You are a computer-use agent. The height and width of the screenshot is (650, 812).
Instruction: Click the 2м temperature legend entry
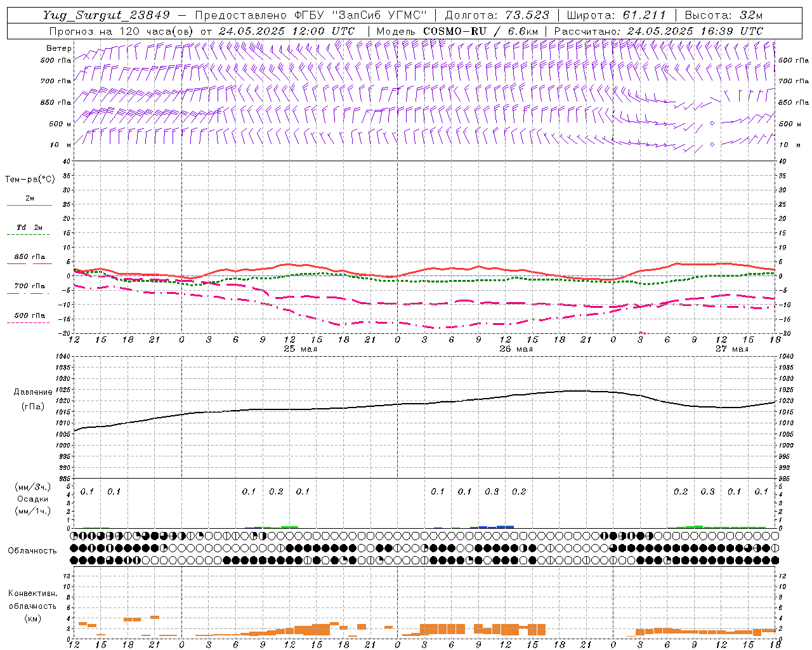(x=29, y=198)
